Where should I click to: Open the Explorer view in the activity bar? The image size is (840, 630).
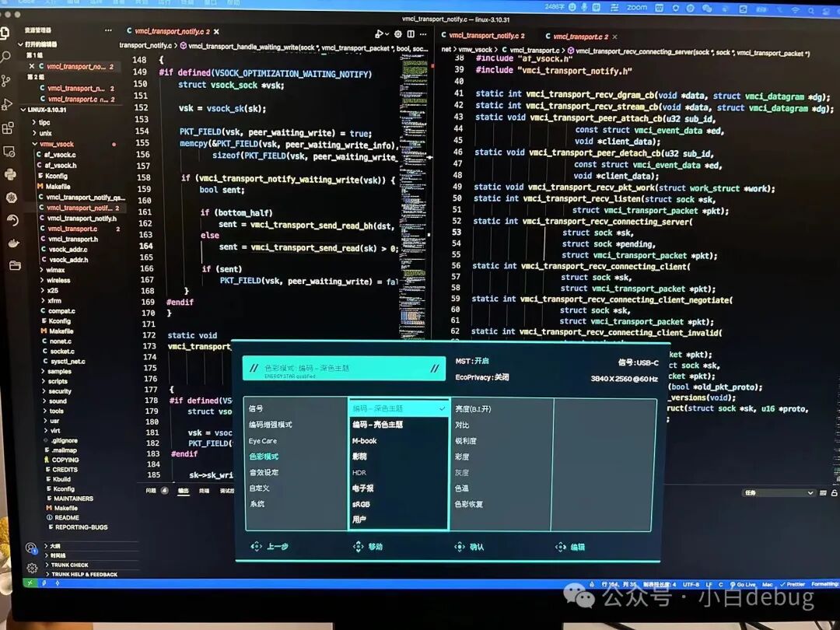pyautogui.click(x=5, y=33)
